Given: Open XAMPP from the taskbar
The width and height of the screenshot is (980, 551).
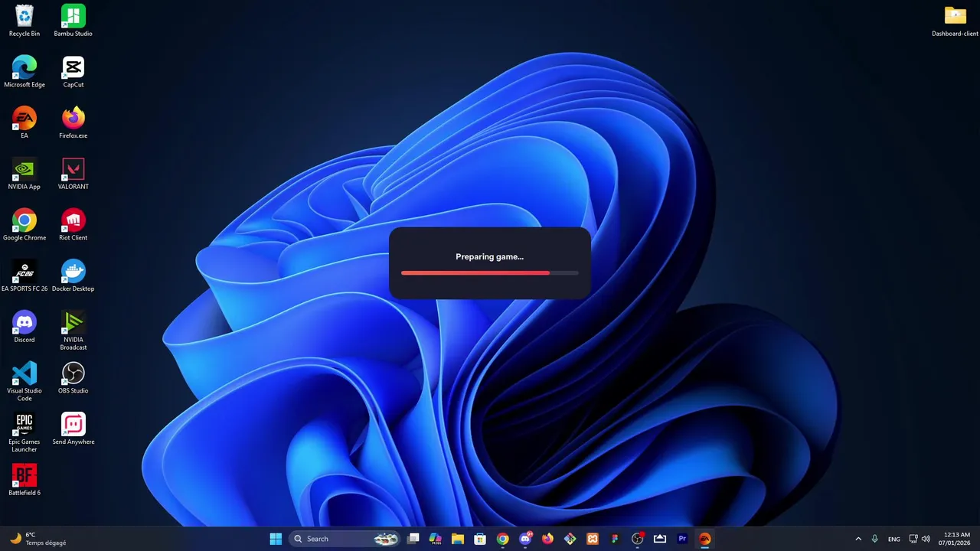Looking at the screenshot, I should [592, 539].
